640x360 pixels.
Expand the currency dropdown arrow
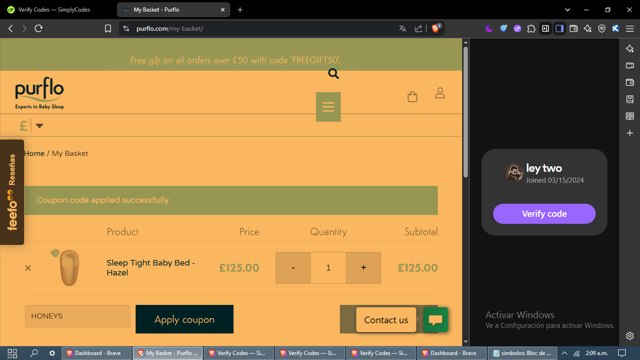40,126
